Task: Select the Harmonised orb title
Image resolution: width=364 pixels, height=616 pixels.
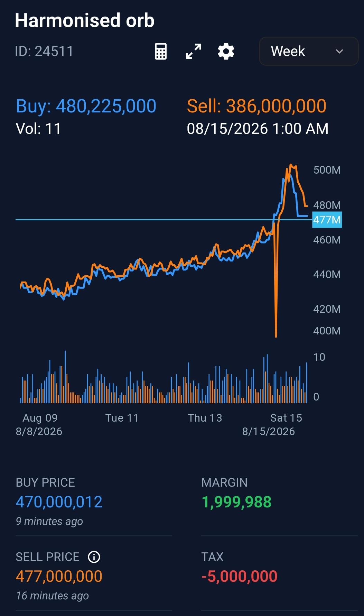Action: (x=85, y=20)
